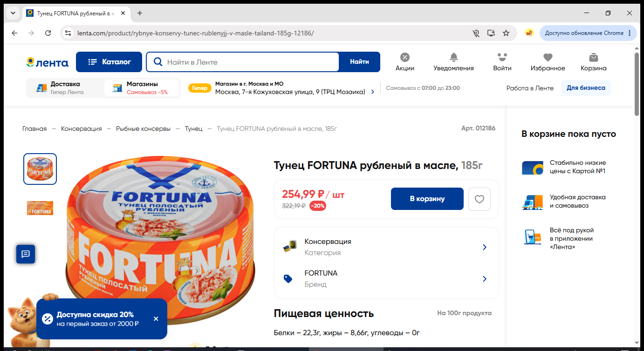The width and height of the screenshot is (644, 351).
Task: Add product to favorites with heart button
Action: click(480, 199)
